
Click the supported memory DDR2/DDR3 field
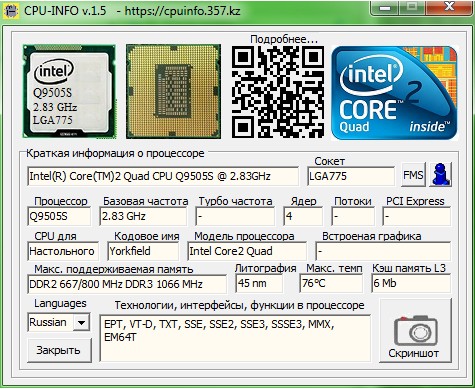click(x=127, y=284)
